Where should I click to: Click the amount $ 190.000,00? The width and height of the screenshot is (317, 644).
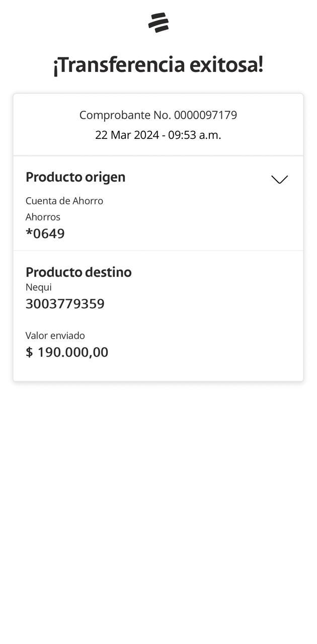pos(67,352)
